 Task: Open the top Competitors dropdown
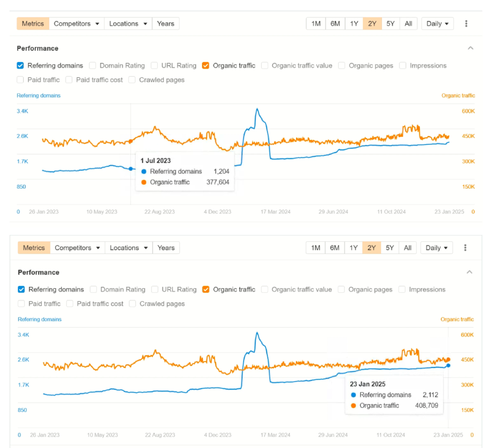click(x=76, y=24)
